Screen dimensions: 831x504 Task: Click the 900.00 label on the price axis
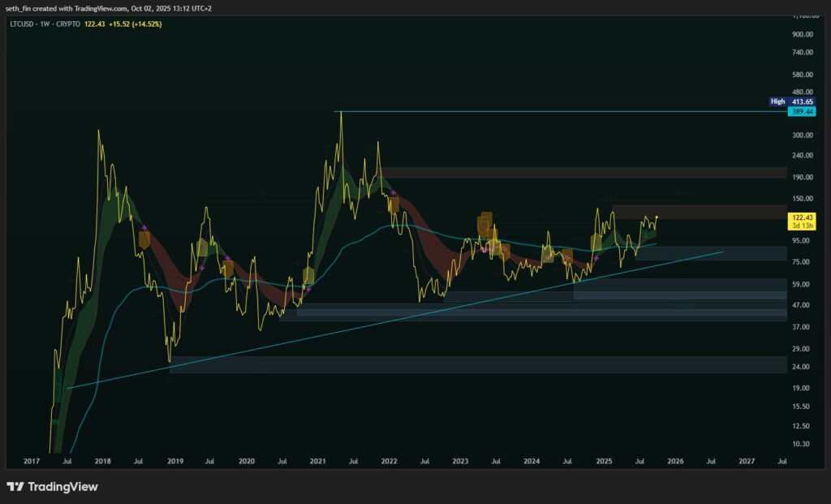(x=803, y=34)
